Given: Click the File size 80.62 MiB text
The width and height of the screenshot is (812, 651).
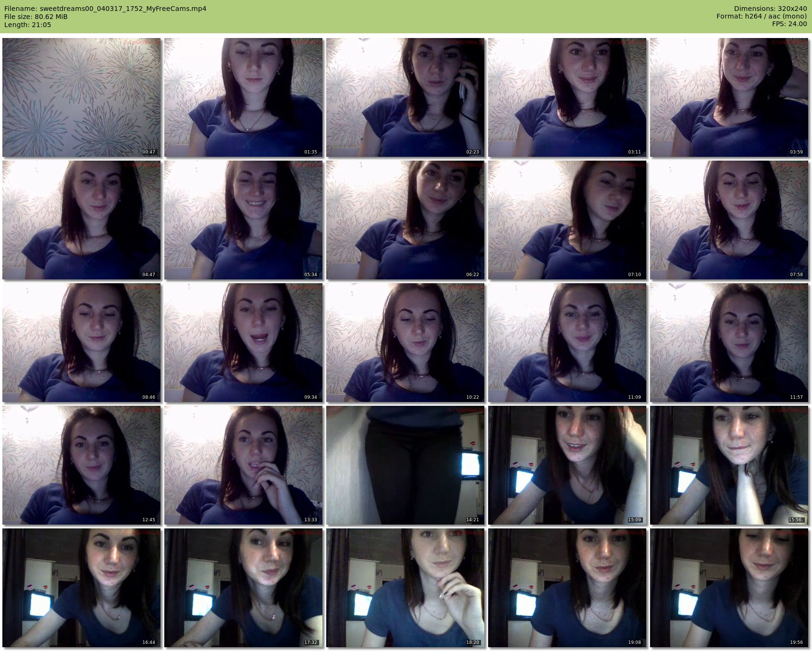Looking at the screenshot, I should pos(36,17).
